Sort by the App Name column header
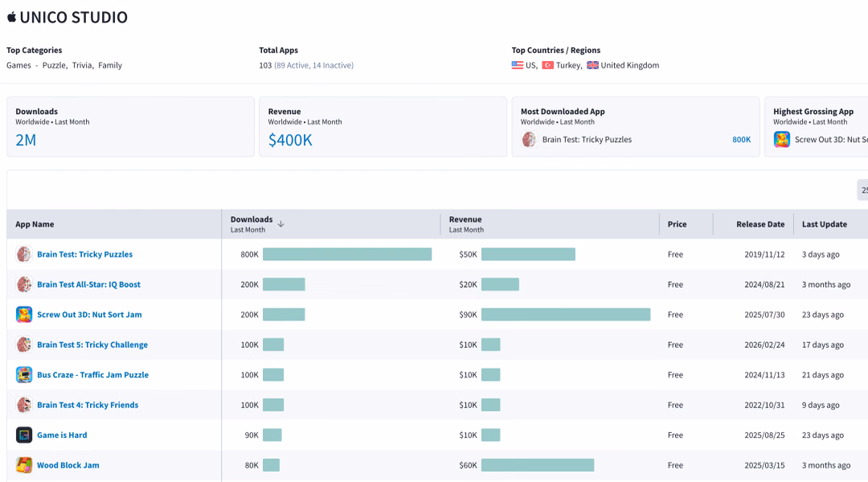The height and width of the screenshot is (482, 868). point(35,224)
